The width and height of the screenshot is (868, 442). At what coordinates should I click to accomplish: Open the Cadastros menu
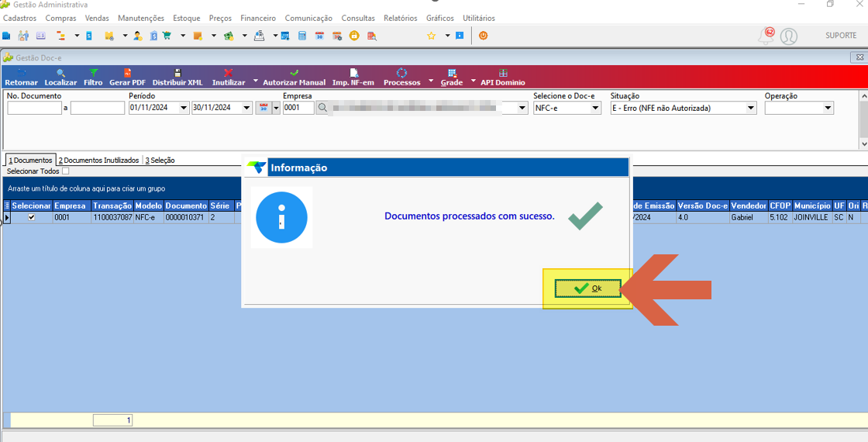tap(20, 19)
